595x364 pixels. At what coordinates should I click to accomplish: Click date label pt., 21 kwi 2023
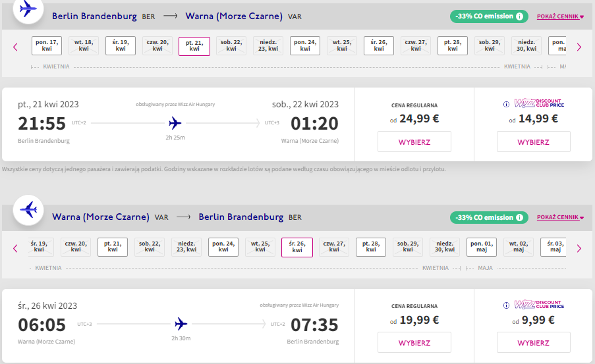pos(48,105)
